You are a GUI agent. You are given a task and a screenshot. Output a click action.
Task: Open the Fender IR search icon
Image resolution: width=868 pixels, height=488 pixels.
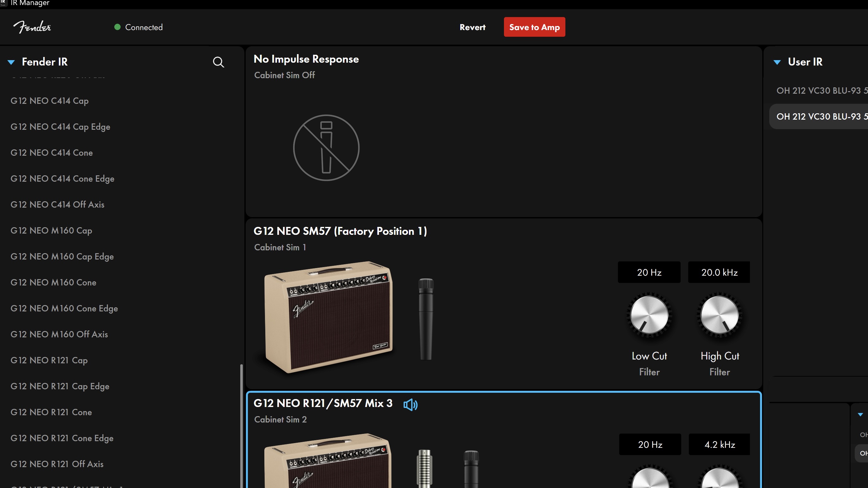tap(218, 62)
